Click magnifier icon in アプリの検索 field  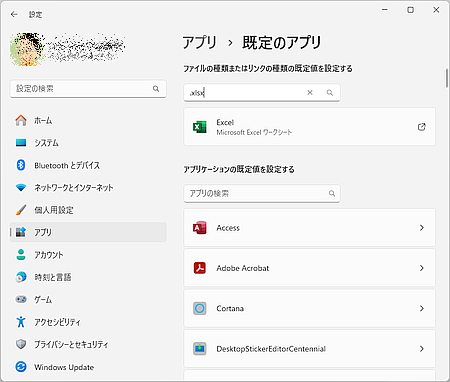click(332, 193)
